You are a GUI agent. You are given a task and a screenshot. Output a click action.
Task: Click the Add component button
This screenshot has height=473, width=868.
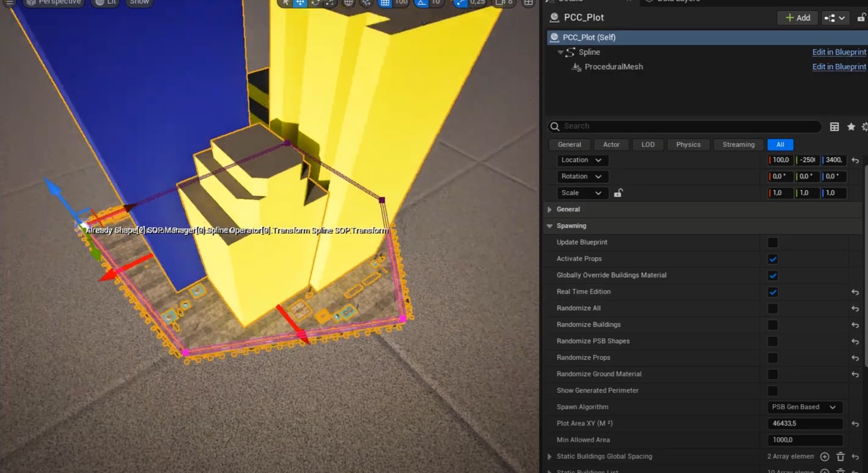pyautogui.click(x=797, y=18)
